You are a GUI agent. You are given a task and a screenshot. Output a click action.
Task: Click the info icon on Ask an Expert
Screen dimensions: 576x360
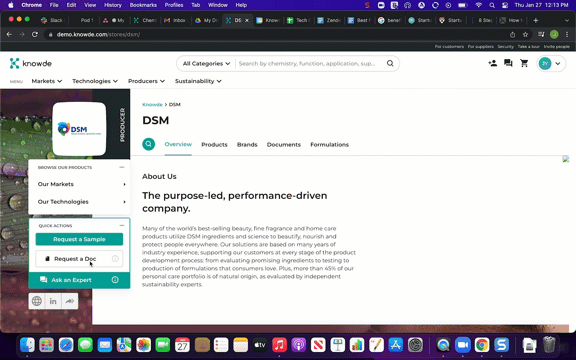pos(115,280)
